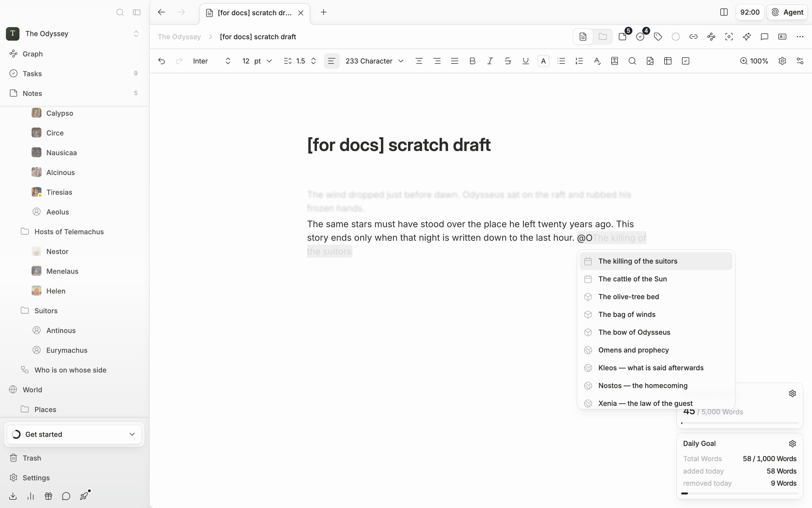Open Graph in the sidebar
This screenshot has width=812, height=508.
click(x=74, y=54)
